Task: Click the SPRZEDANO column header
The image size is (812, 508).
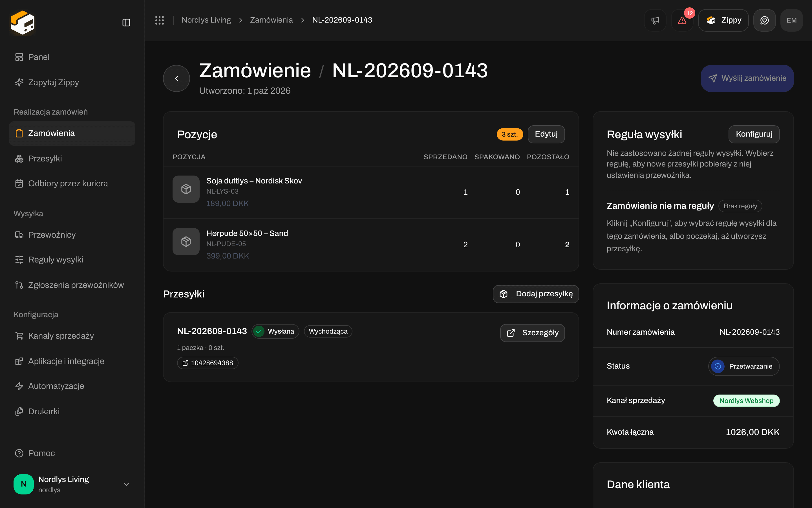Action: (x=445, y=157)
